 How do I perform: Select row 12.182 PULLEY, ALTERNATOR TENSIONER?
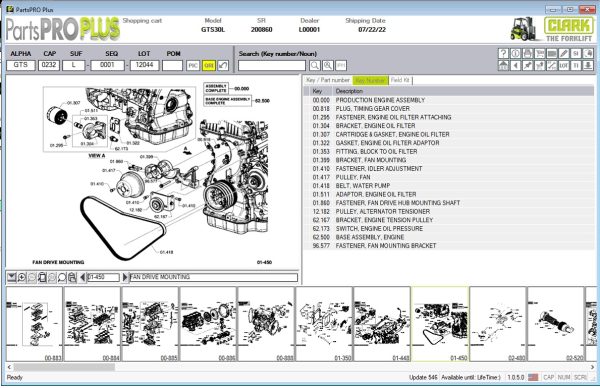coord(448,211)
